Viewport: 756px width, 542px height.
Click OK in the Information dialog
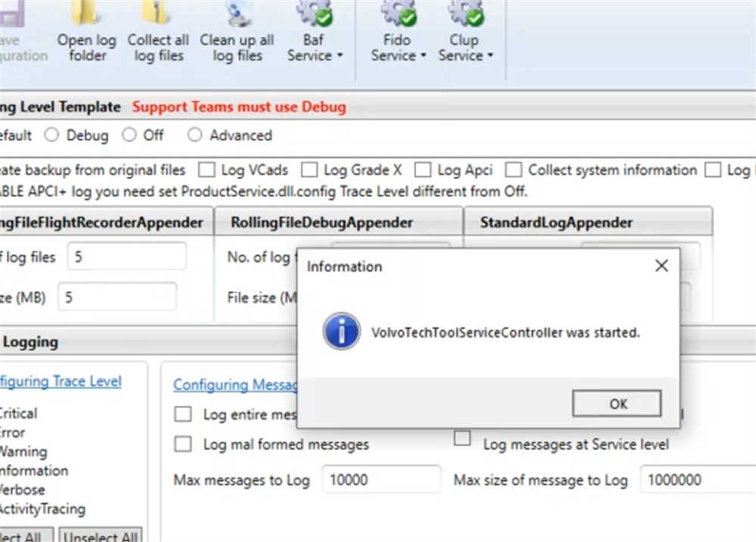pyautogui.click(x=617, y=404)
